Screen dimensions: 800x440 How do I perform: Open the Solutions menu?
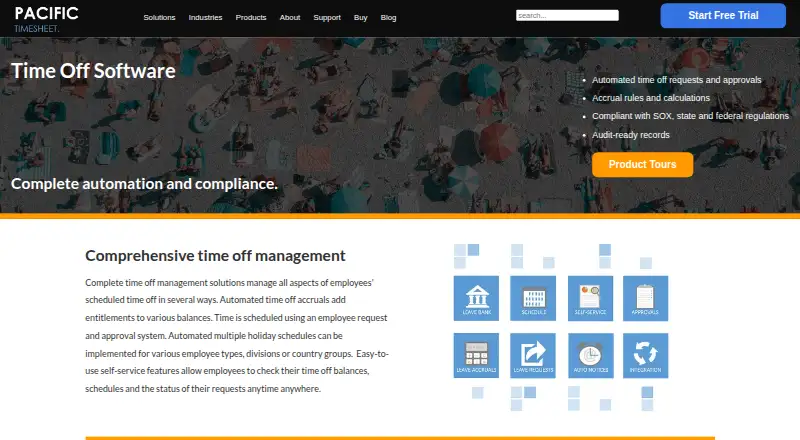click(159, 17)
